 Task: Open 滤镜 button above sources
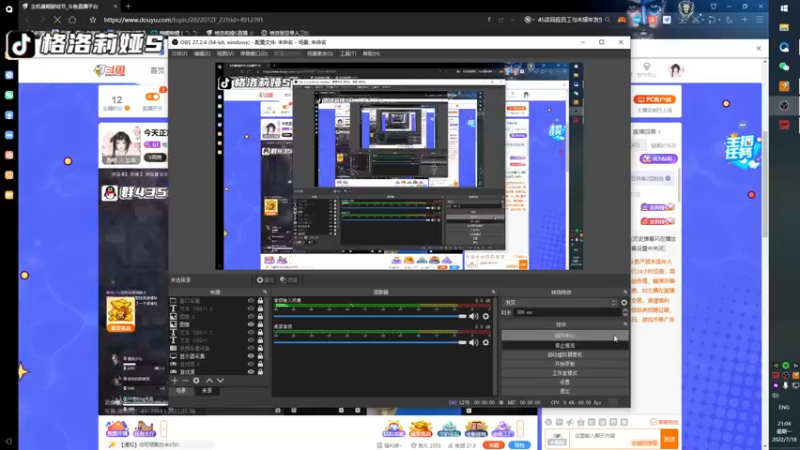tap(289, 280)
